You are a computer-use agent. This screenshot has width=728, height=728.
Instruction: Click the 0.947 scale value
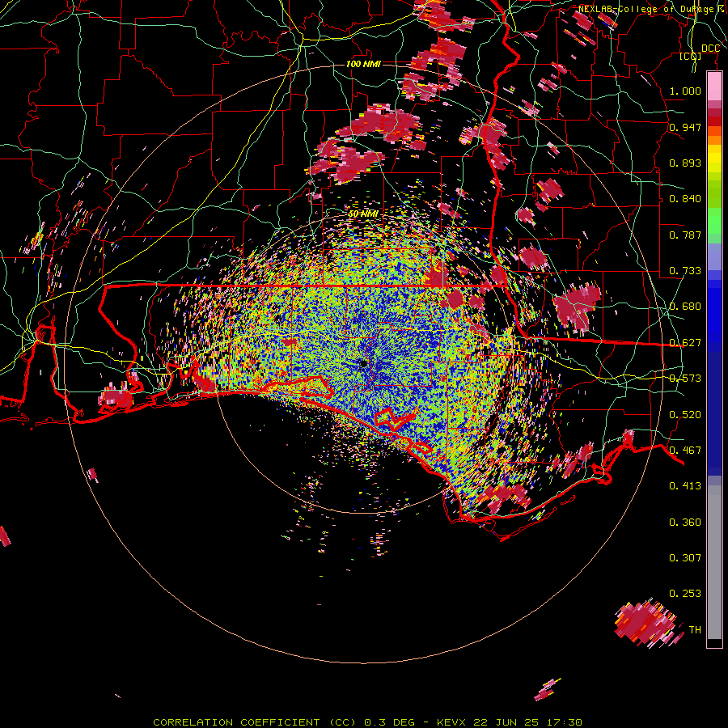click(x=685, y=127)
